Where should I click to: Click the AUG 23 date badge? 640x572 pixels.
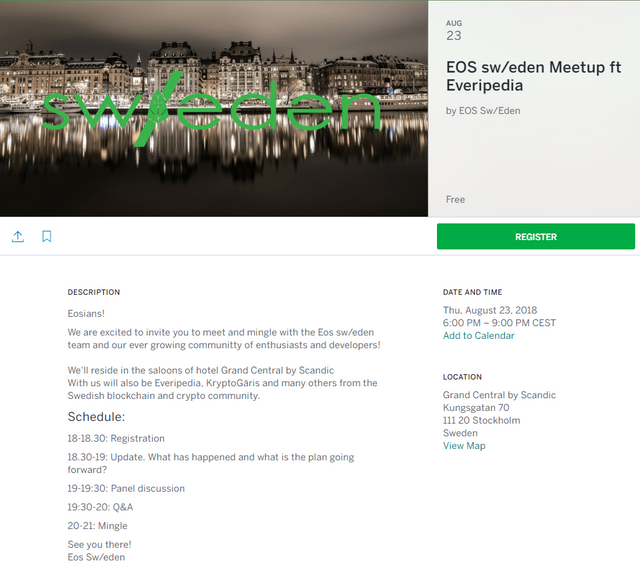point(454,31)
